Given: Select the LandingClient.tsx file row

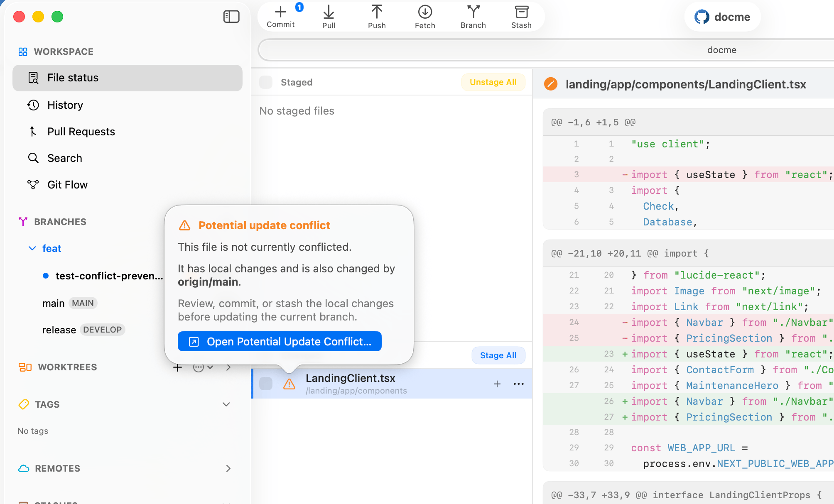Looking at the screenshot, I should (x=392, y=384).
